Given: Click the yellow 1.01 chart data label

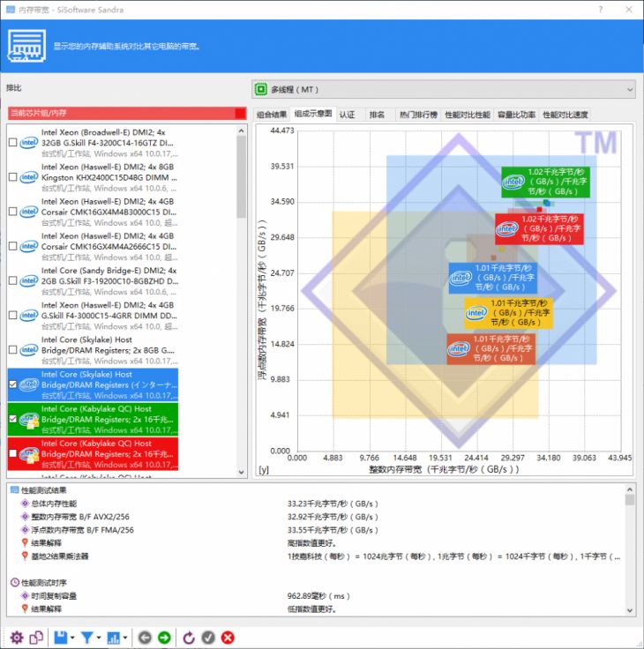Looking at the screenshot, I should tap(508, 313).
